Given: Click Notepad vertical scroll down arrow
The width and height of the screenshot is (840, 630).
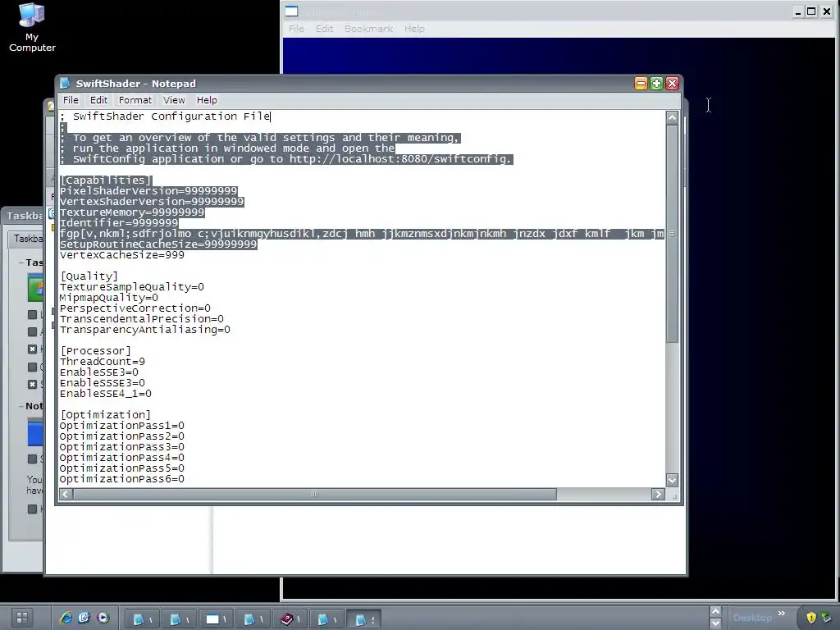Looking at the screenshot, I should coord(673,480).
